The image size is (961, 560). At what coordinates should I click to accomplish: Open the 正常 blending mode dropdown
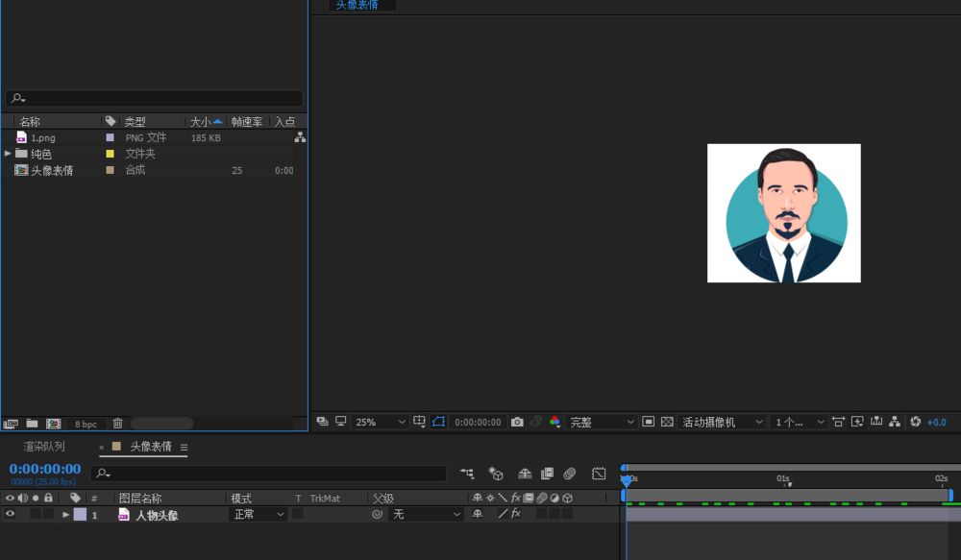pos(258,514)
